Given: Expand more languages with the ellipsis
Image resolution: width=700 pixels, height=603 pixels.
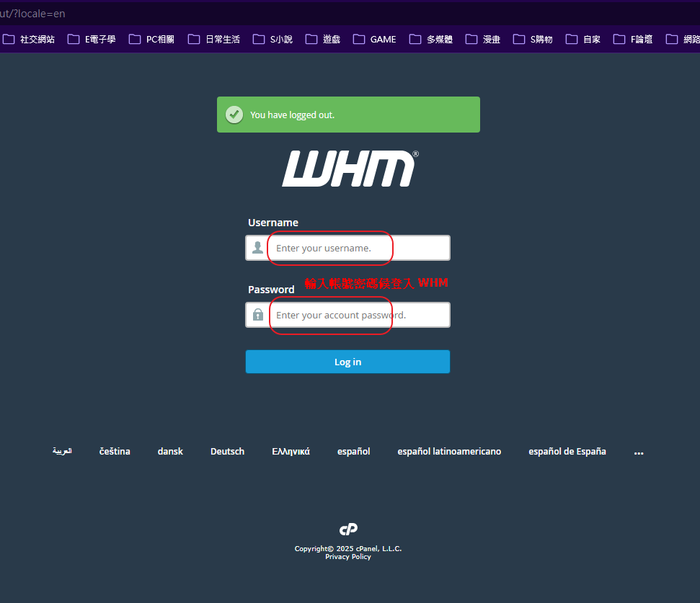Looking at the screenshot, I should (638, 452).
